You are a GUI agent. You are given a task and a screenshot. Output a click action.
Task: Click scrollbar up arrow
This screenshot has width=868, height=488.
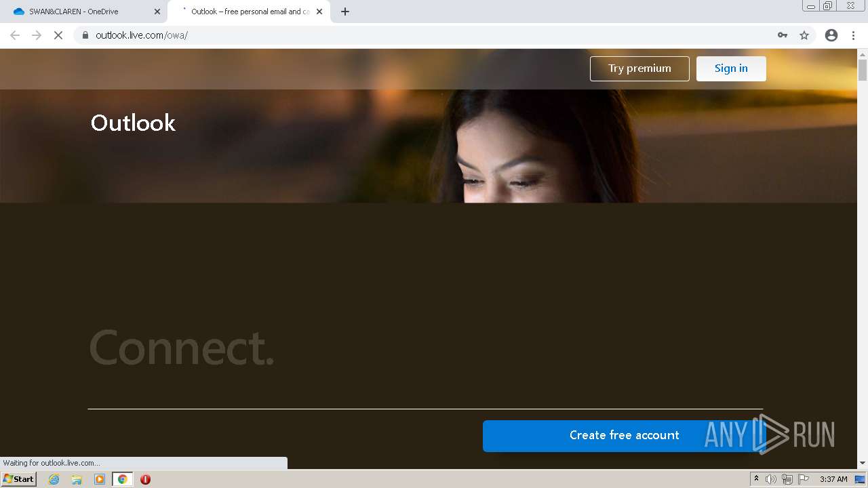(x=863, y=54)
